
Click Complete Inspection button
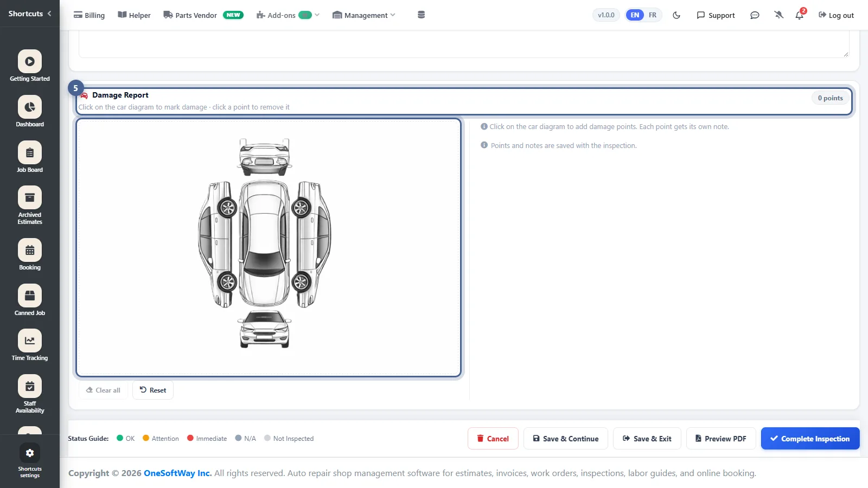810,439
